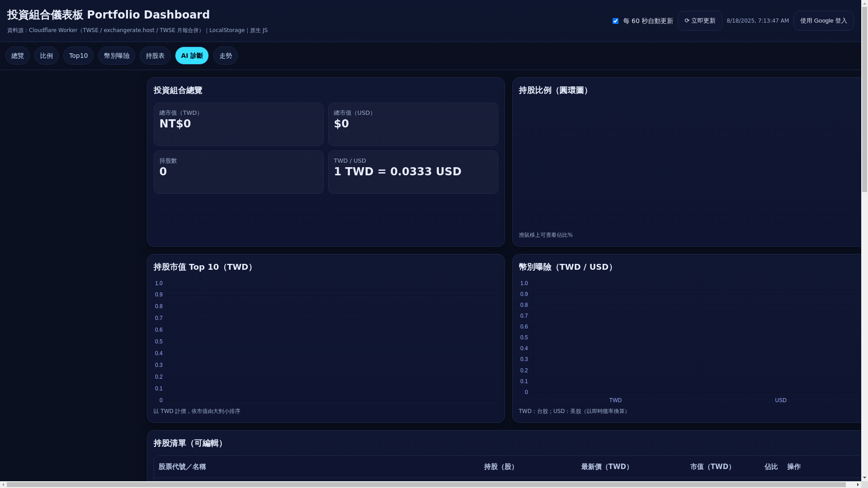
Task: Click the USD axis label in currency chart
Action: [x=781, y=400]
